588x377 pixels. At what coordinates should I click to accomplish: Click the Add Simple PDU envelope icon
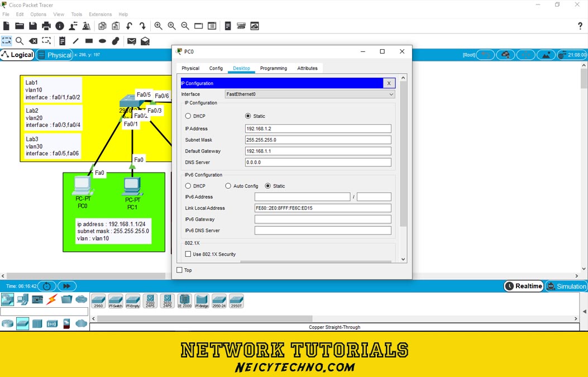click(132, 41)
